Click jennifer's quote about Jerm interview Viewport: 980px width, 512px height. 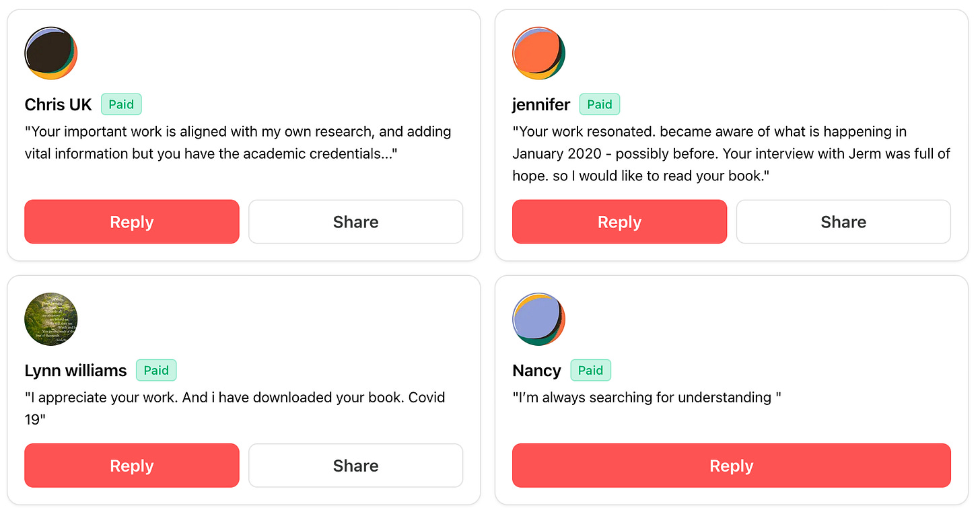(x=731, y=153)
